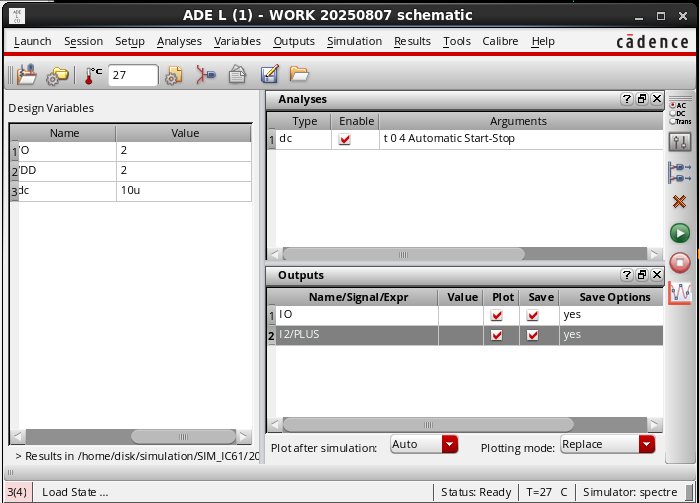The height and width of the screenshot is (503, 699).
Task: Toggle Enable checkbox for dc analysis
Action: click(x=345, y=140)
